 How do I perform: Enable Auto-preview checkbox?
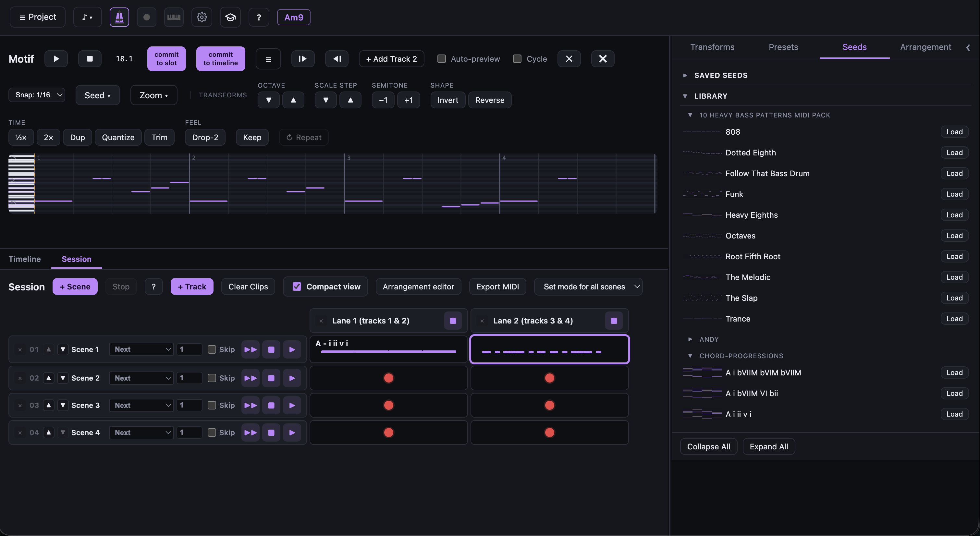coord(441,59)
